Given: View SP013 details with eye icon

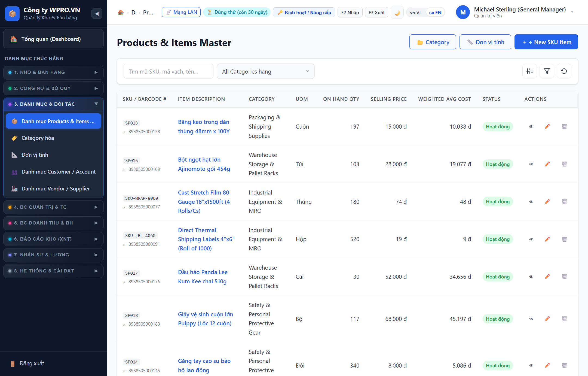Looking at the screenshot, I should (x=531, y=126).
